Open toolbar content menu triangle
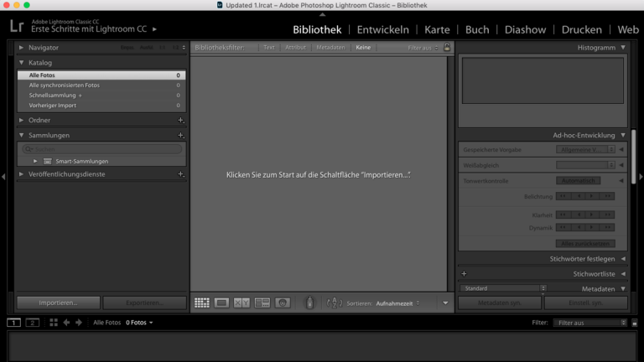Screen dimensions: 644x362 (445, 303)
